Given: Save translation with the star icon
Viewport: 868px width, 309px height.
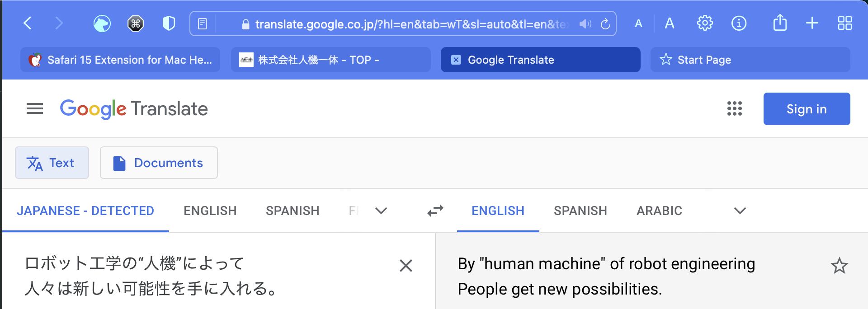Looking at the screenshot, I should pos(839,266).
